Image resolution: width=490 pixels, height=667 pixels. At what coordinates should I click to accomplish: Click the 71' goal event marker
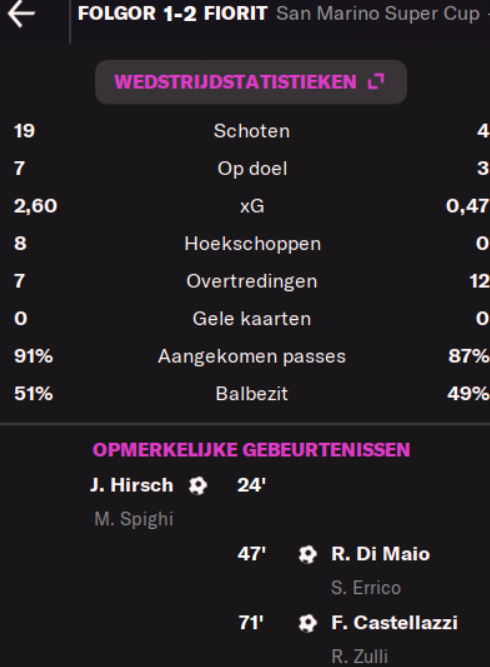tap(251, 623)
